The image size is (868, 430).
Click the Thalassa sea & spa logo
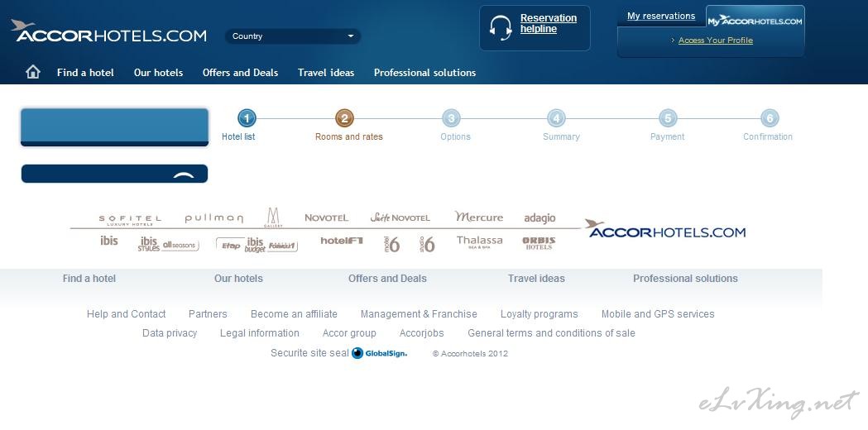479,241
